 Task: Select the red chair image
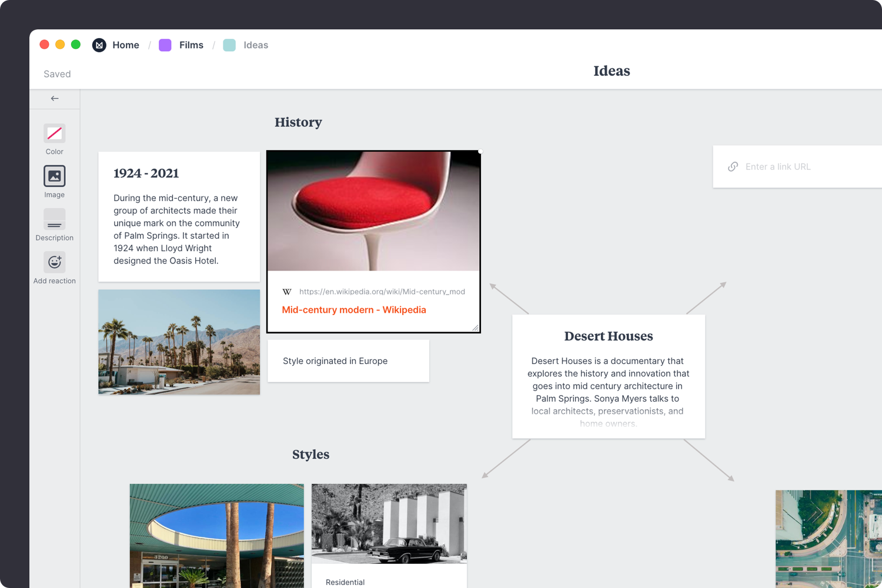[x=373, y=211]
